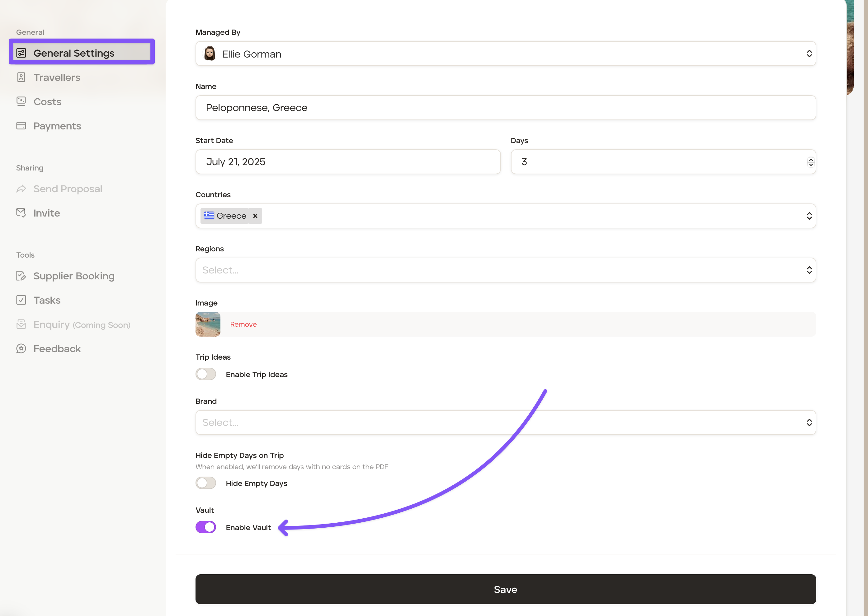Click the Costs sidebar icon

(21, 101)
